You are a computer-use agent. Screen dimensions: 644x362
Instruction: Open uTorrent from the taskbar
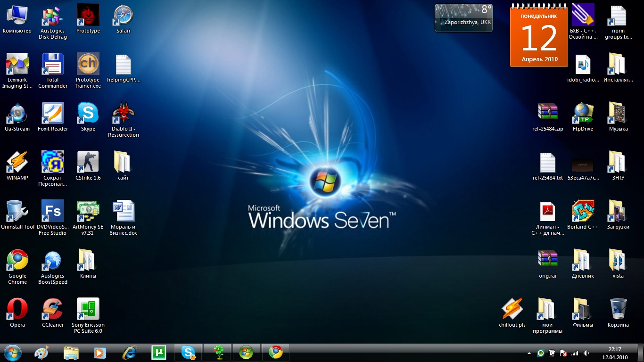click(x=158, y=353)
